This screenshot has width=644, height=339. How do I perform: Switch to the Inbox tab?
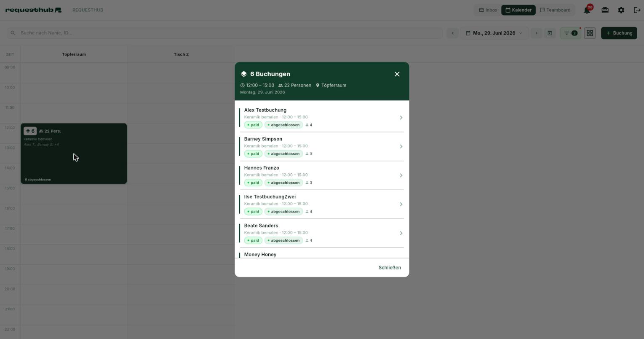point(488,10)
